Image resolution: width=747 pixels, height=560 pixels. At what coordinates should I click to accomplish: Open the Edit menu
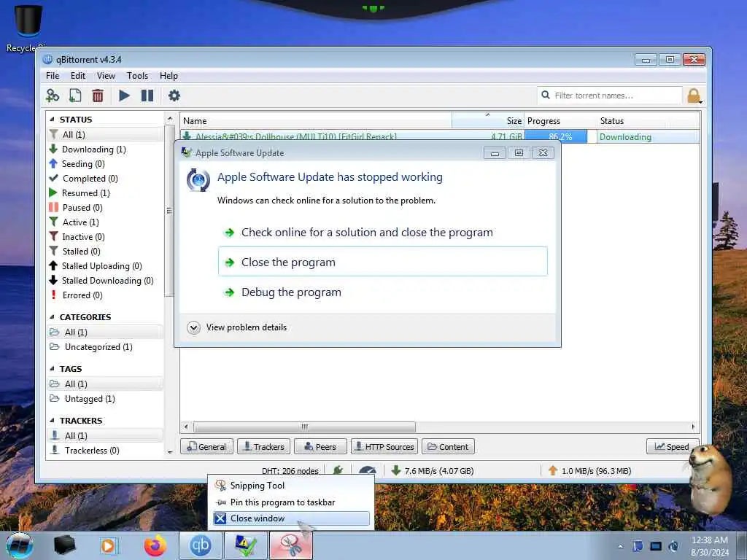[x=77, y=76]
